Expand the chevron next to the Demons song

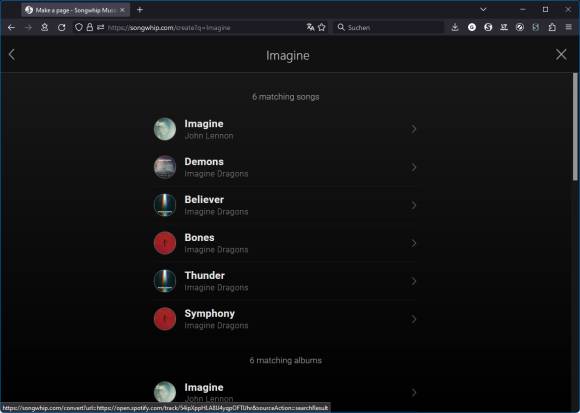414,167
